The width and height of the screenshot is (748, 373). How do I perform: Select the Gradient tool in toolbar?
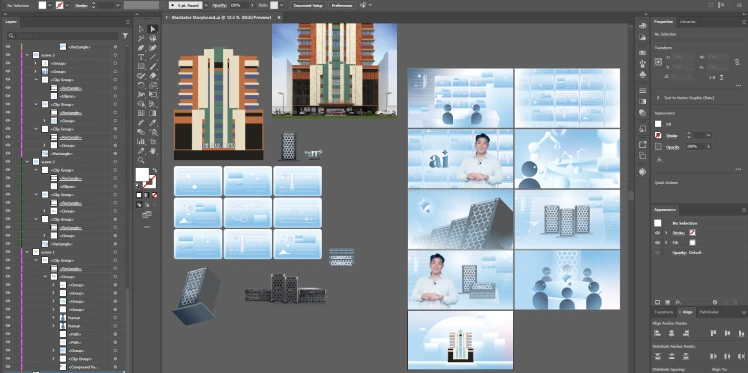(x=153, y=113)
